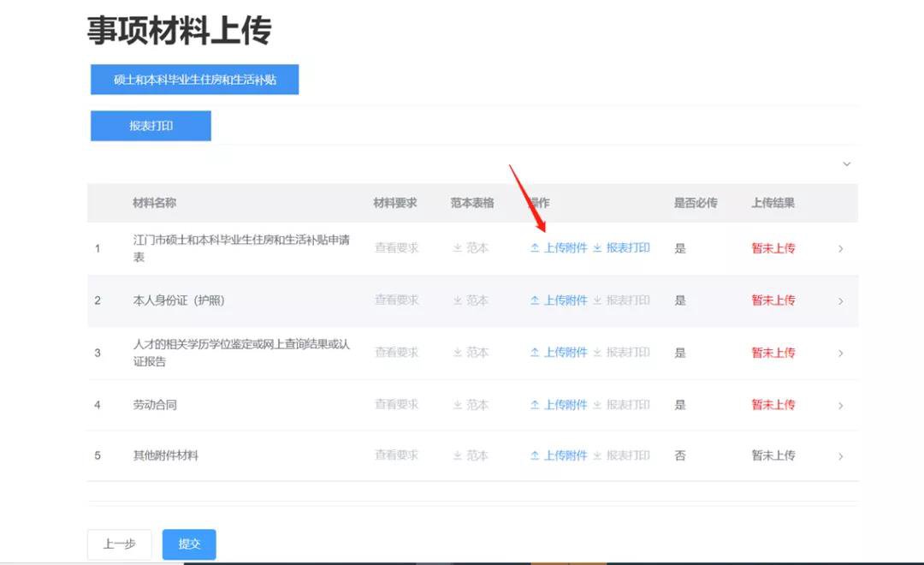Click 上传附件 link in 本人身份证 row
The height and width of the screenshot is (565, 924).
coord(566,300)
